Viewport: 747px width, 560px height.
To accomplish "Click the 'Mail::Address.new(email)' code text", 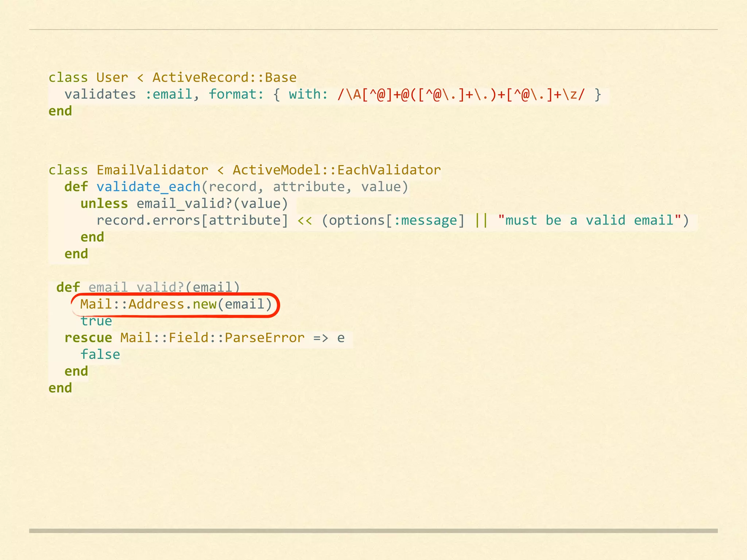I will pyautogui.click(x=176, y=304).
